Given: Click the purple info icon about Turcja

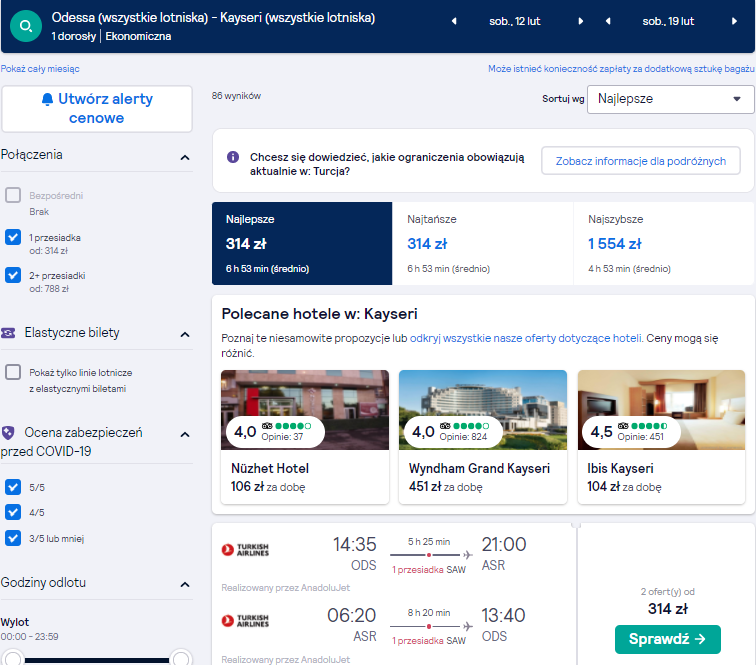Looking at the screenshot, I should [233, 157].
